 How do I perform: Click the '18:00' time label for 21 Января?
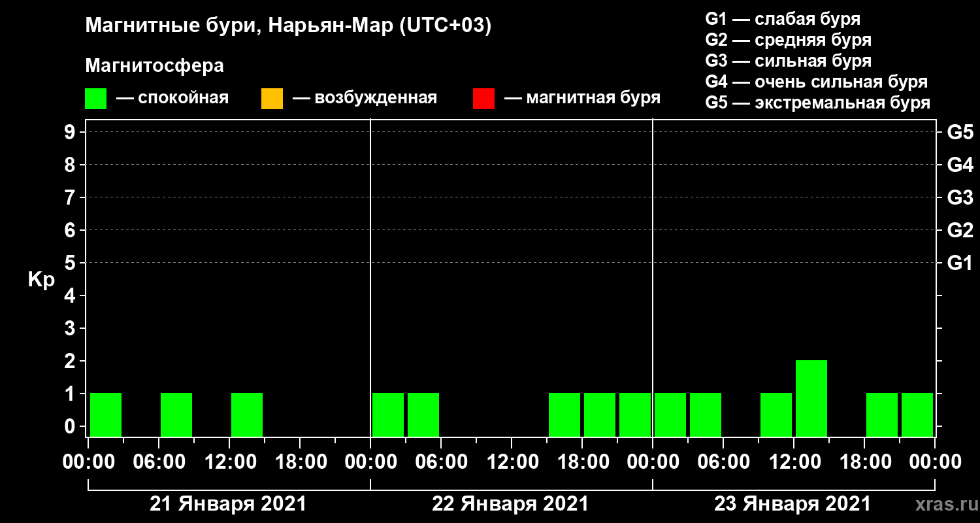tap(300, 462)
